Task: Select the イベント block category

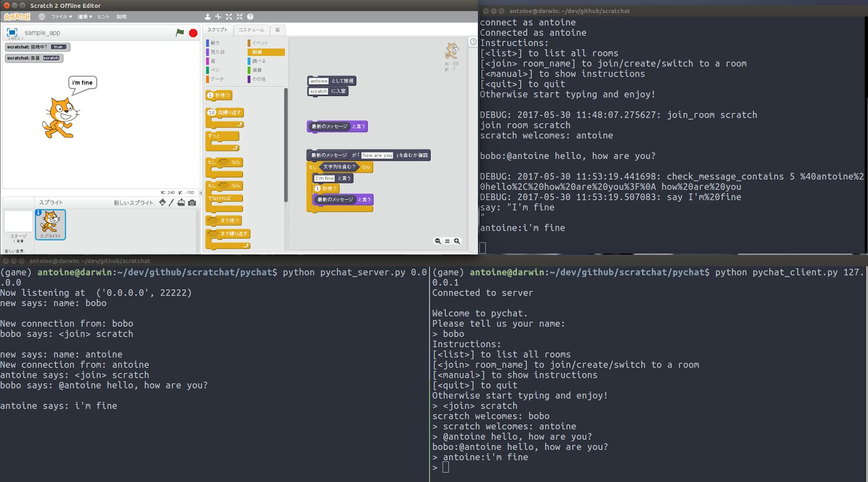Action: 260,43
